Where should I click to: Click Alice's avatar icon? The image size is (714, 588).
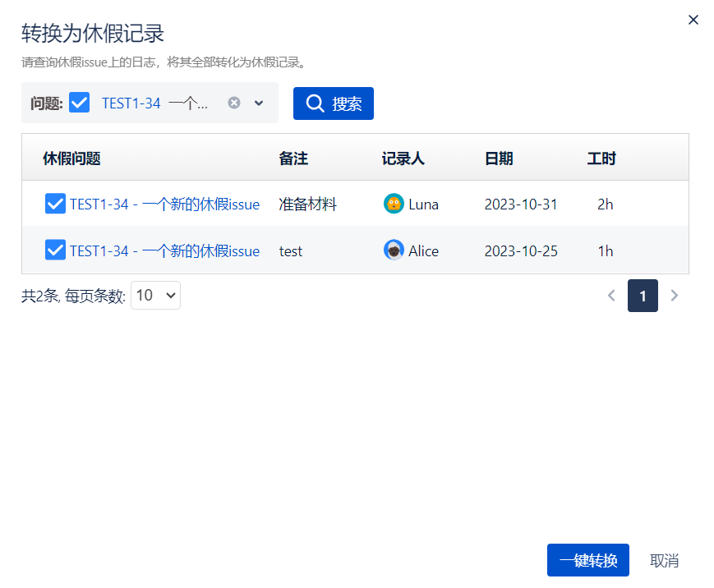[394, 250]
